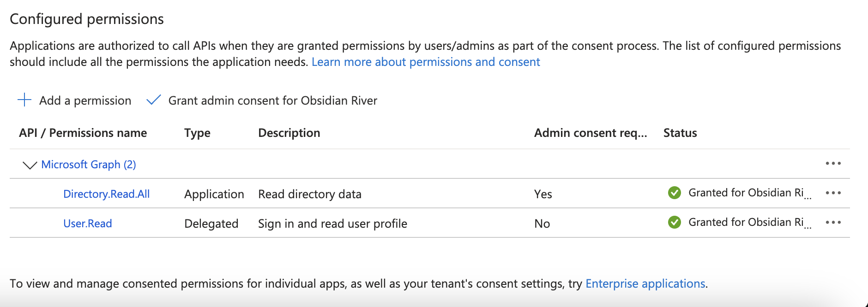
Task: Click the checkmark icon for Grant admin consent
Action: [x=153, y=100]
